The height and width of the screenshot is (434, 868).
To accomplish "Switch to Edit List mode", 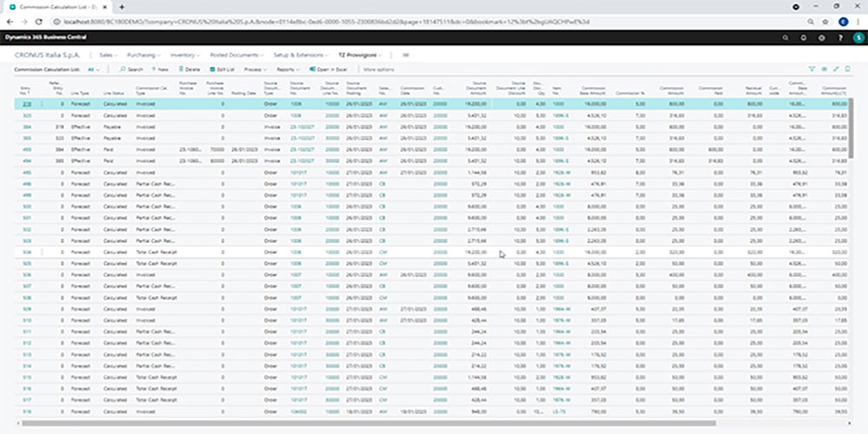I will coord(222,69).
